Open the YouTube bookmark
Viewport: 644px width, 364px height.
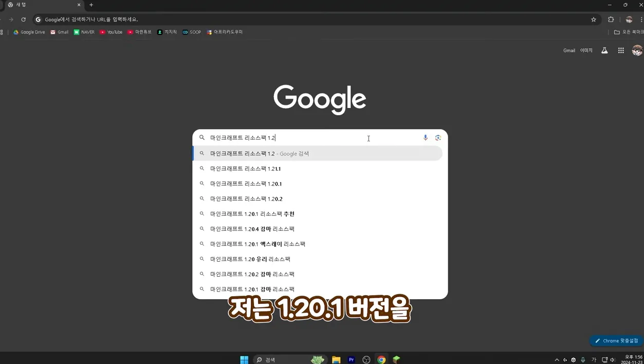click(x=111, y=32)
